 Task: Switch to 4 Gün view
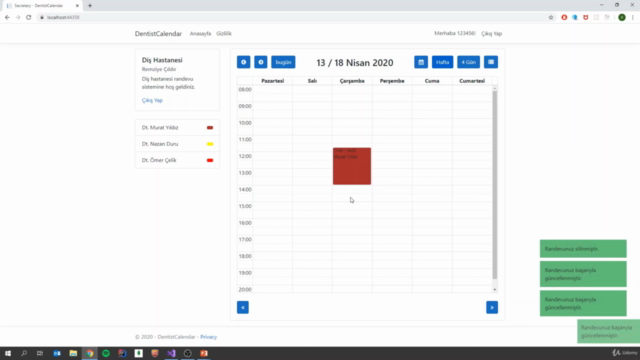pyautogui.click(x=469, y=62)
